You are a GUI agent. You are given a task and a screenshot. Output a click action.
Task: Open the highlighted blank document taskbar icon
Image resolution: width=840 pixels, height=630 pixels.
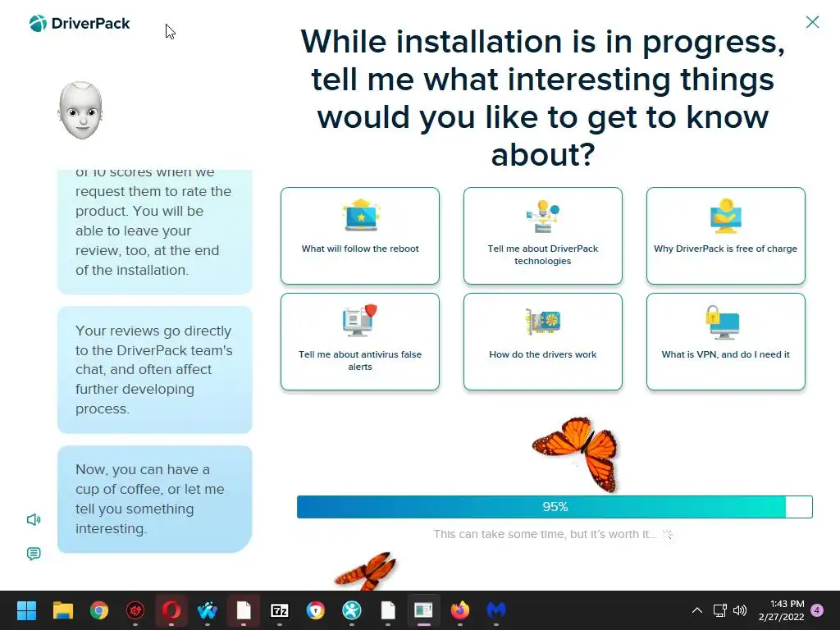tap(244, 610)
